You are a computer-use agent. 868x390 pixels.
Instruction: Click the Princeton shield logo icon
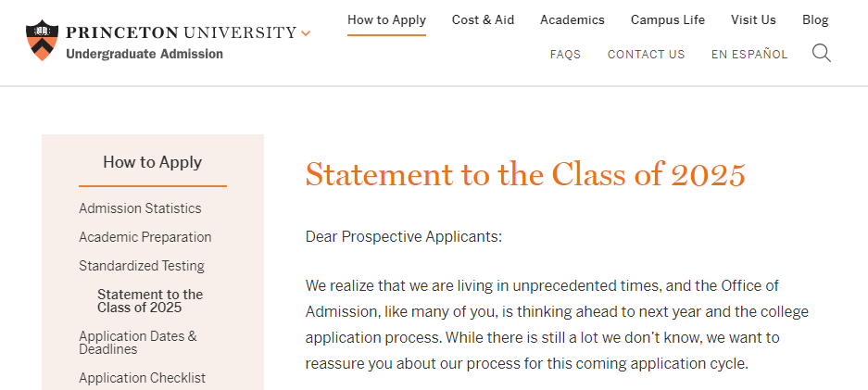[x=41, y=40]
